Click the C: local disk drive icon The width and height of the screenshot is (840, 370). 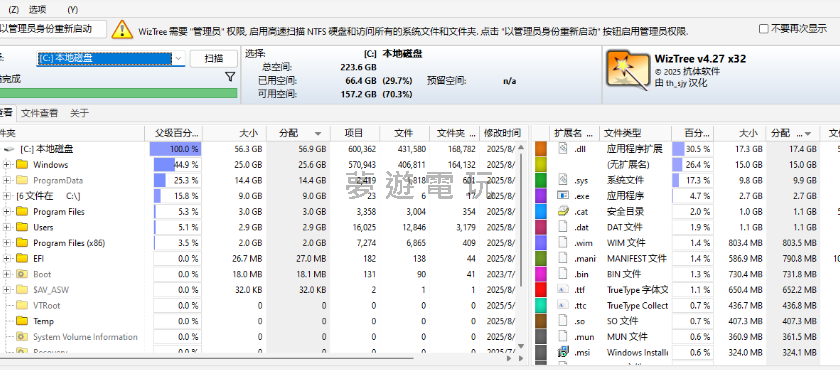coord(9,149)
